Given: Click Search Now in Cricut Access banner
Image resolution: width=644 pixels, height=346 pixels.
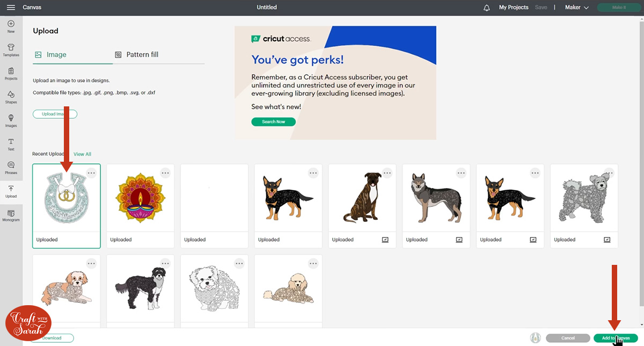Looking at the screenshot, I should [273, 122].
